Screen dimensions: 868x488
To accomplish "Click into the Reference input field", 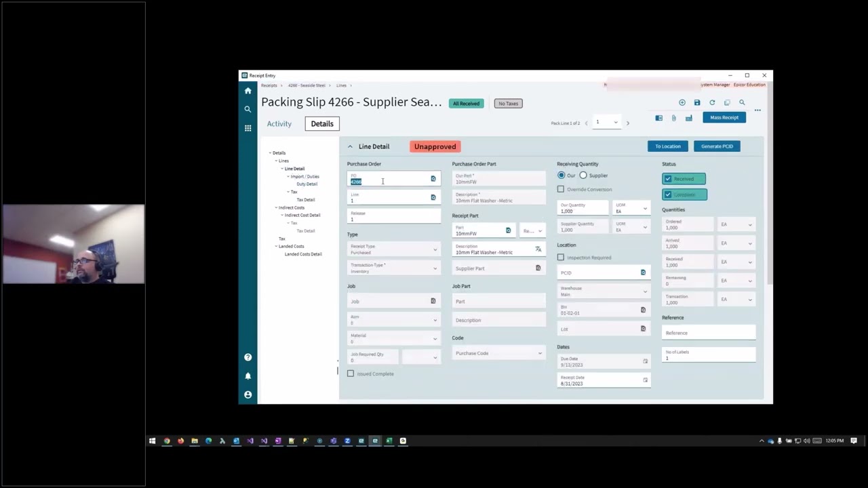I will coord(709,333).
